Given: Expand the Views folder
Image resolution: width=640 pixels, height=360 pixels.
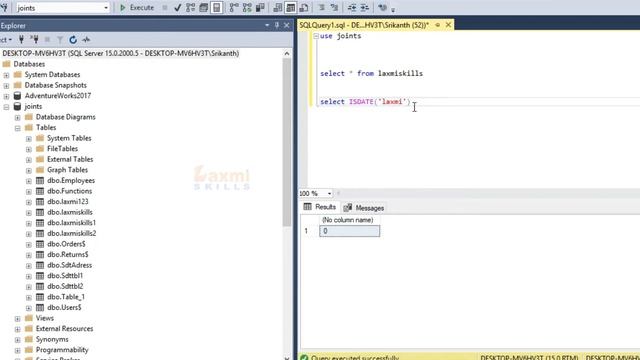Looking at the screenshot, I should click(18, 319).
